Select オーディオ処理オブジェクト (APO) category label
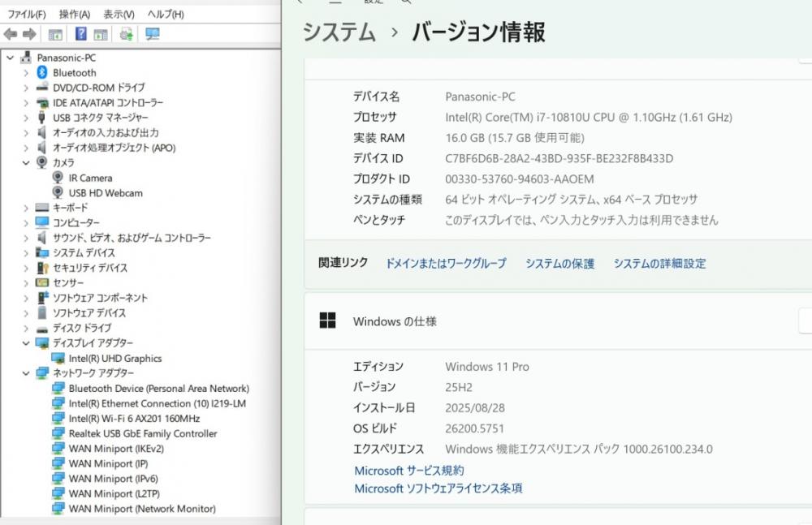 (x=114, y=148)
